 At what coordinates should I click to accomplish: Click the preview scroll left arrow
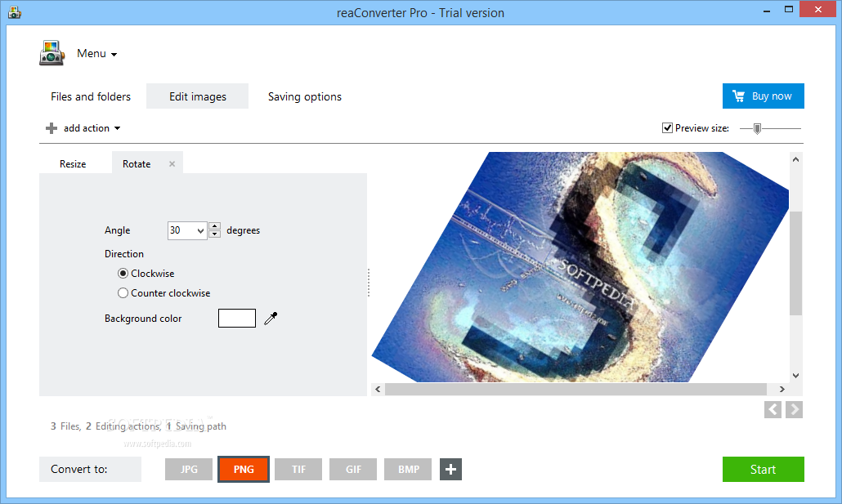coord(378,389)
